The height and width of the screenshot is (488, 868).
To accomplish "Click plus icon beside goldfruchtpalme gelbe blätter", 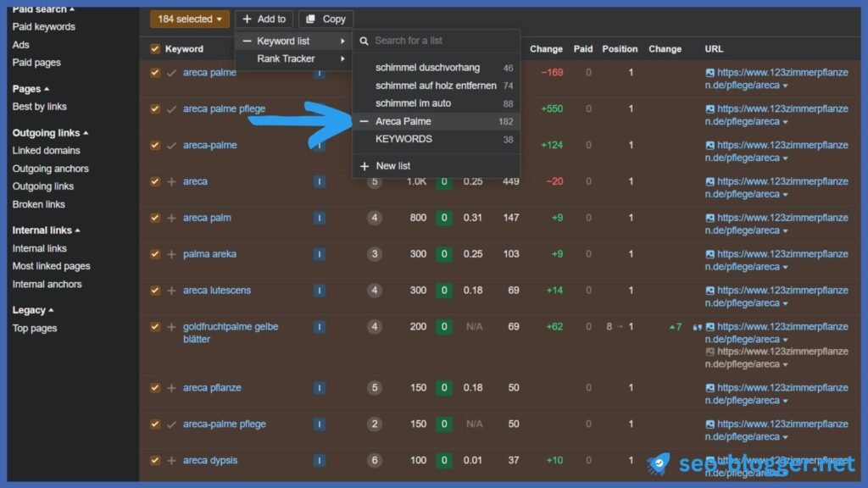I will click(171, 327).
